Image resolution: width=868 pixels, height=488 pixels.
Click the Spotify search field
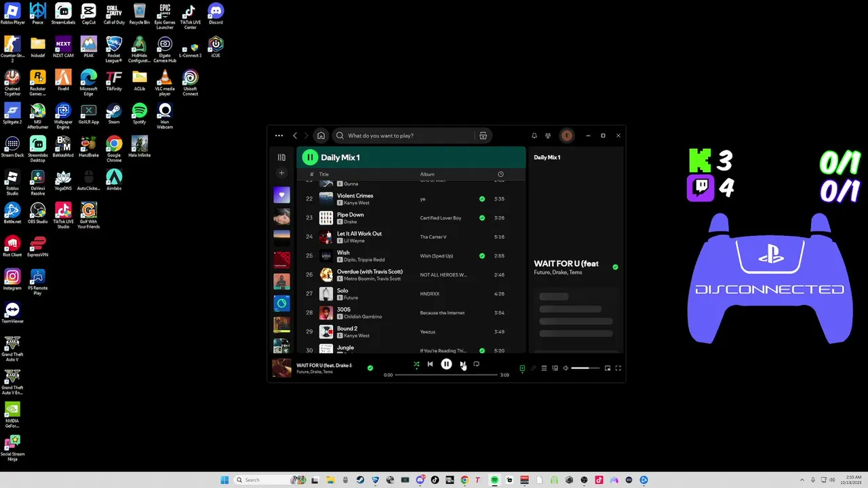pyautogui.click(x=414, y=136)
